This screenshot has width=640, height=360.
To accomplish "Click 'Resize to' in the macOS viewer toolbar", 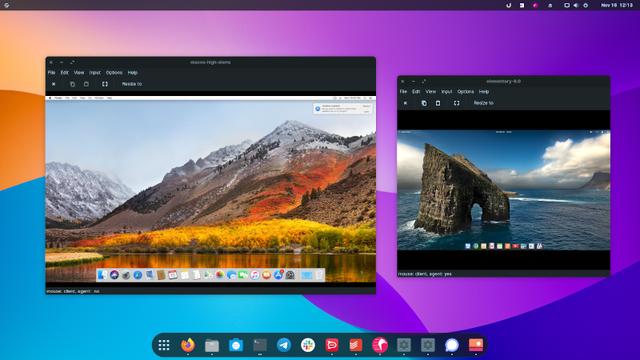I will tap(132, 84).
